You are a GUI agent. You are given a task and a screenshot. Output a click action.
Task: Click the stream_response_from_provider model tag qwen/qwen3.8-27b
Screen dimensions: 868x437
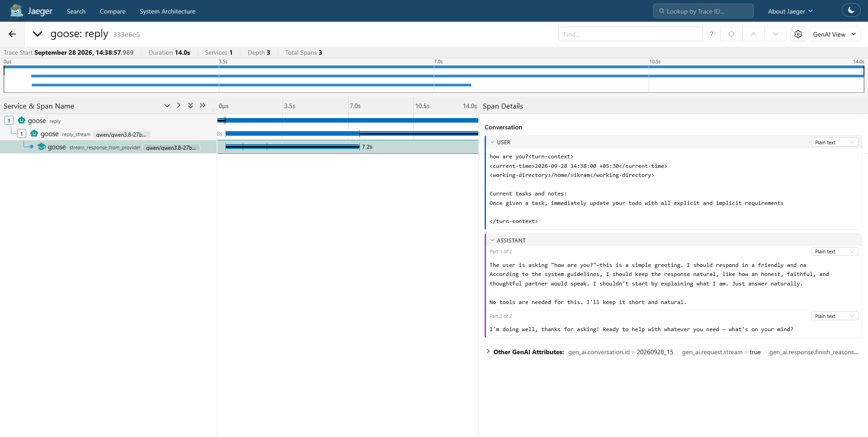point(171,147)
